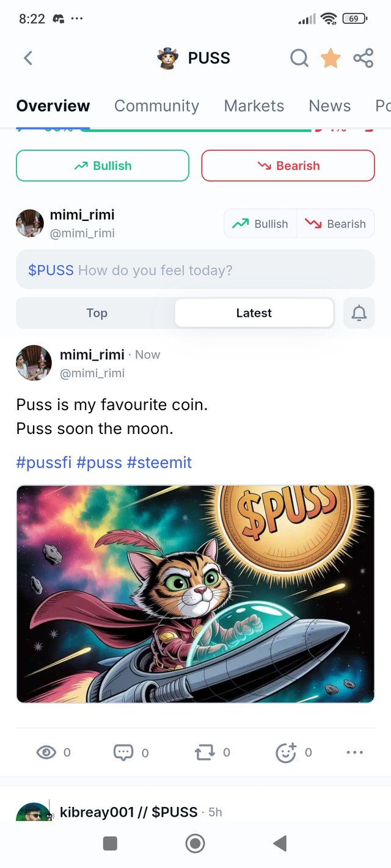Select small Bearish sentiment toggle

(335, 223)
